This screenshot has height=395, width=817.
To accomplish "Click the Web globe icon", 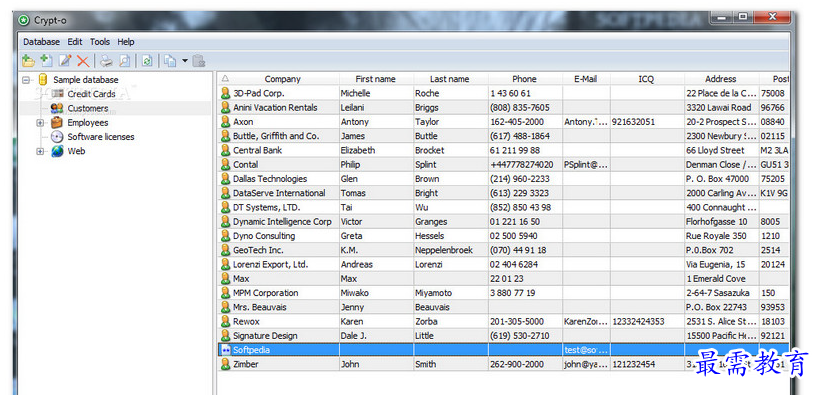I will [x=57, y=151].
